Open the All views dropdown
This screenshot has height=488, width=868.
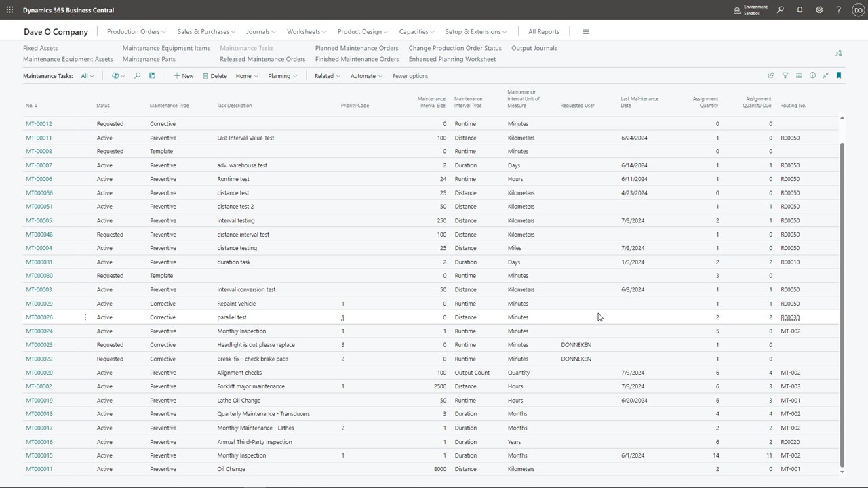pos(87,76)
